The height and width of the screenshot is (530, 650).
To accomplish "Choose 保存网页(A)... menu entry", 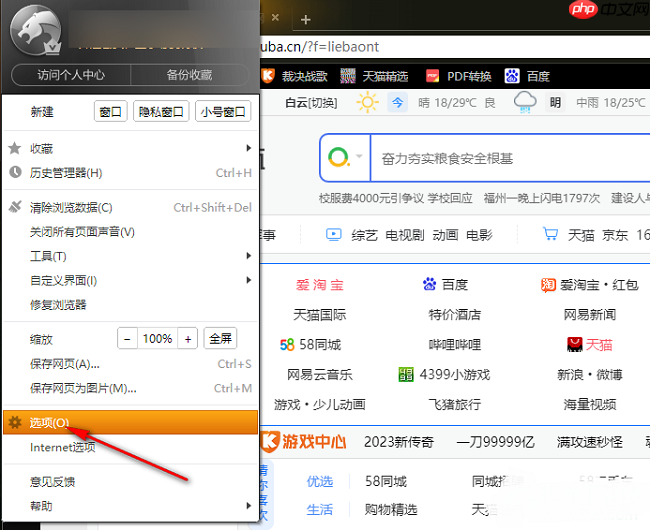I will pos(130,364).
